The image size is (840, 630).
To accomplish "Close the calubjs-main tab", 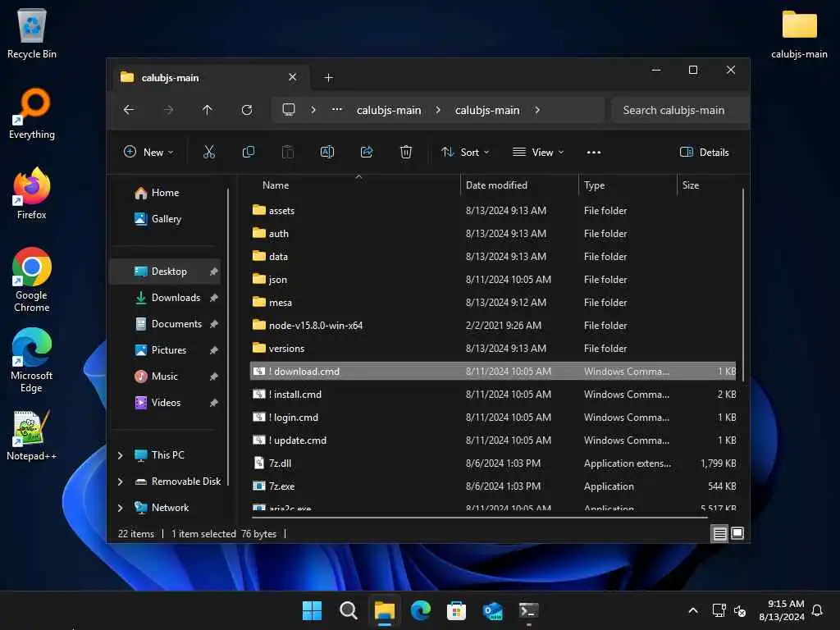I will [x=293, y=77].
